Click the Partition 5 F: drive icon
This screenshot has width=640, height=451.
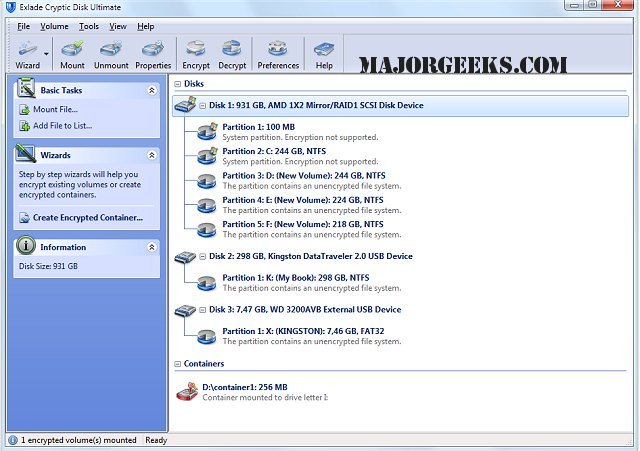click(207, 229)
